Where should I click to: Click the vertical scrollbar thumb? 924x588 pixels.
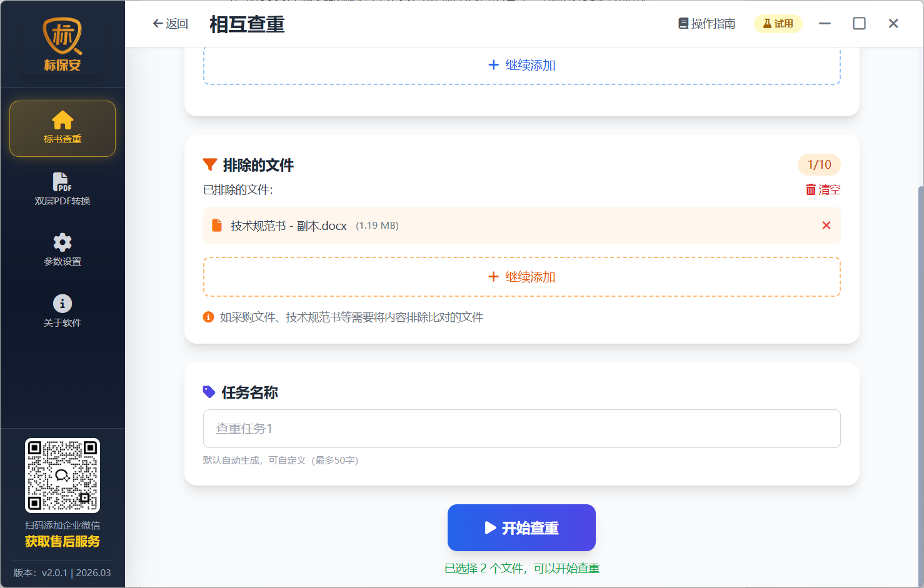[x=921, y=386]
